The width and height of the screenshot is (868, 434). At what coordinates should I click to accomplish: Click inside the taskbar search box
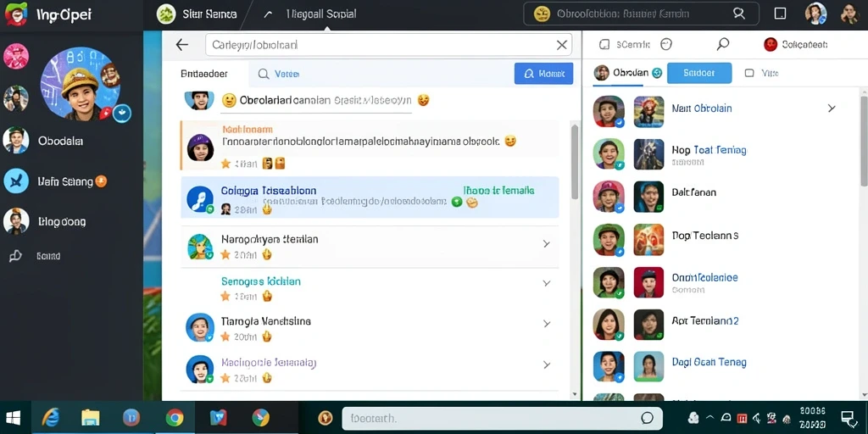502,418
